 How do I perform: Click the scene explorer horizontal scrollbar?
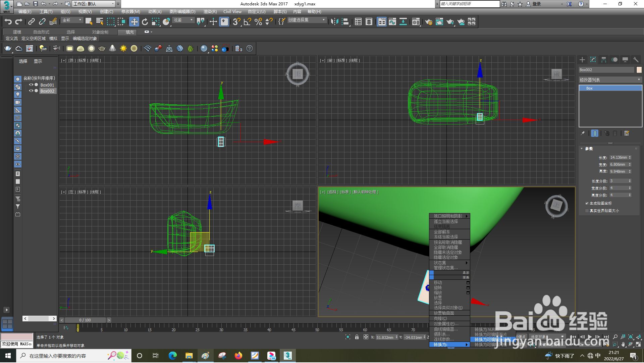pos(40,319)
